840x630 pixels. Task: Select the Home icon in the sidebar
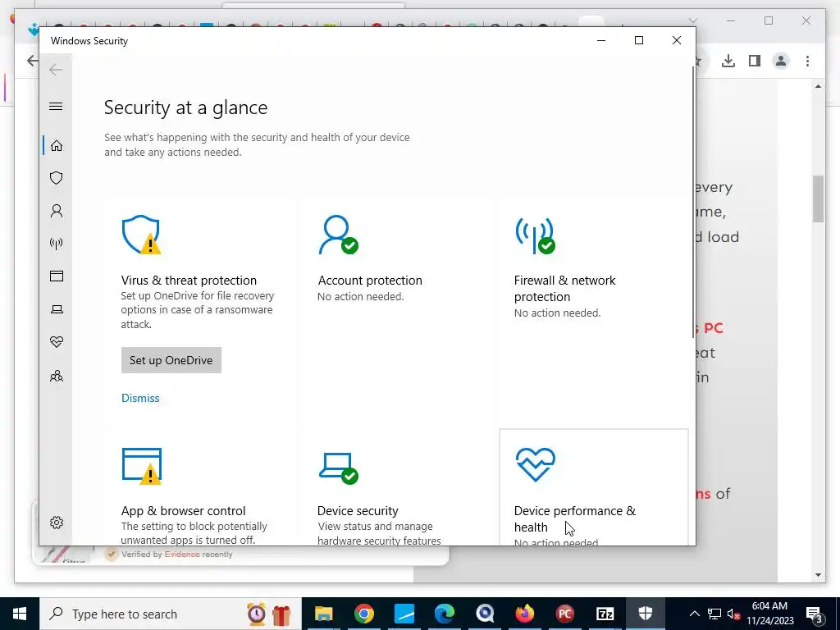[x=57, y=146]
